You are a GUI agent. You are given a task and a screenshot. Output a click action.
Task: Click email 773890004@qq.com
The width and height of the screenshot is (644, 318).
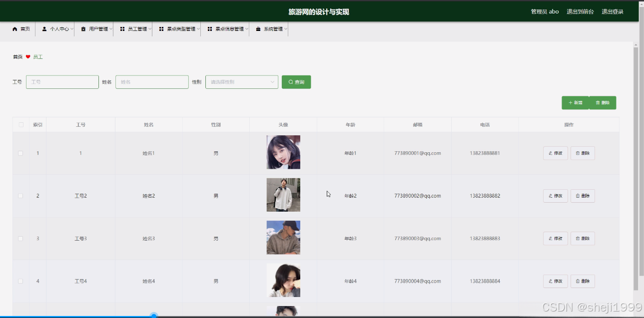pos(418,281)
